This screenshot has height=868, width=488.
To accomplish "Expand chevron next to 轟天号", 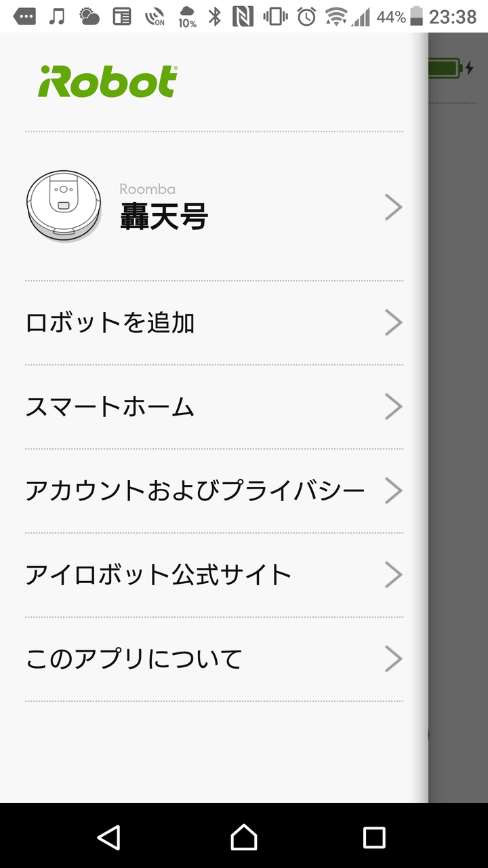I will tap(394, 207).
